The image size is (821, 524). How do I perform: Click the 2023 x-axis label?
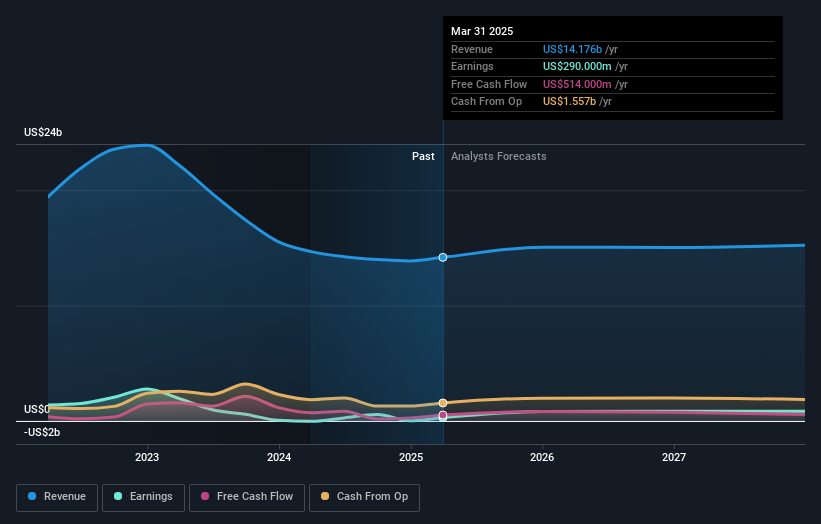147,458
